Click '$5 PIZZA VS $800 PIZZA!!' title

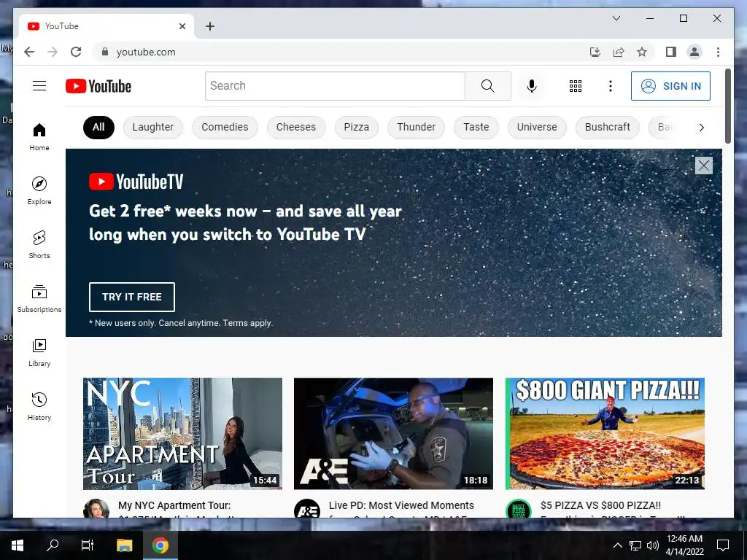[x=600, y=505]
